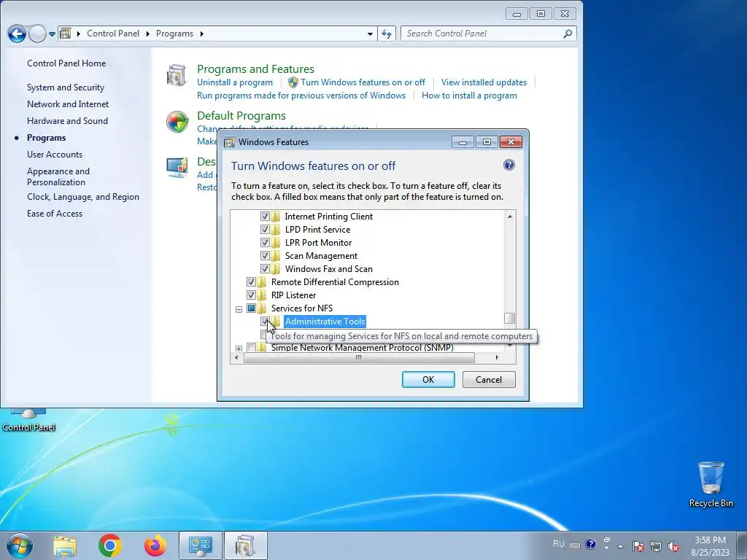Open System and Security category
Viewport: 747px width, 560px height.
pyautogui.click(x=65, y=87)
